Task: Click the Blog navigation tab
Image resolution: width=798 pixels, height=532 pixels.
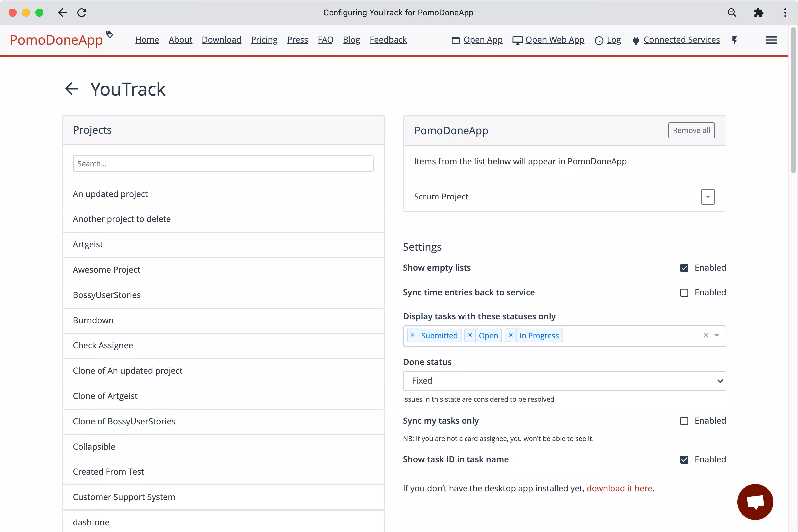Action: (x=351, y=39)
